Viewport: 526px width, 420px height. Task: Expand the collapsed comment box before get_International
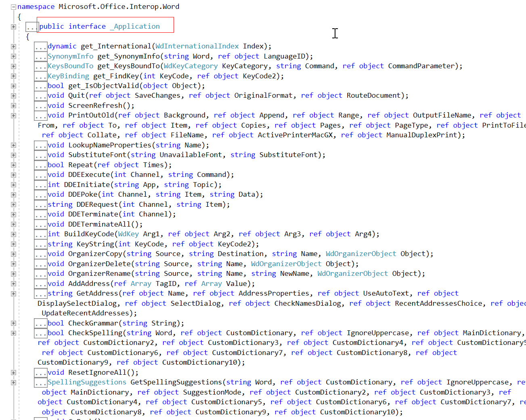click(41, 46)
